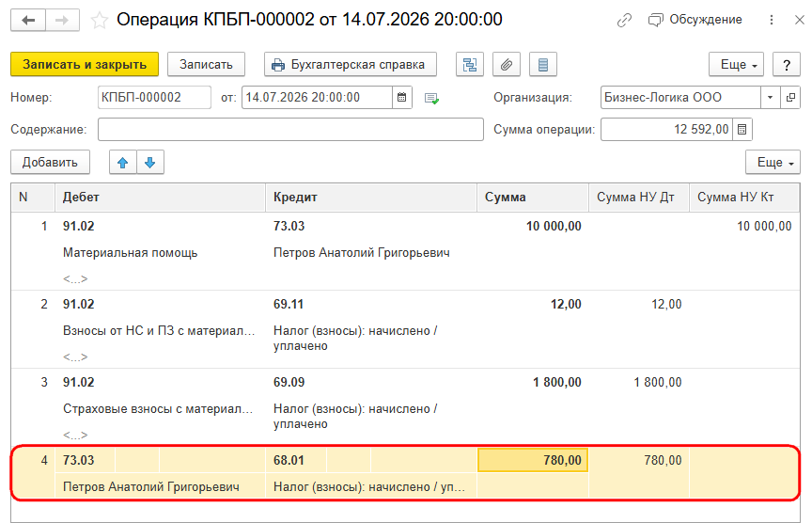Go back with the left arrow button
Screen dimensions: 812x523
click(28, 20)
